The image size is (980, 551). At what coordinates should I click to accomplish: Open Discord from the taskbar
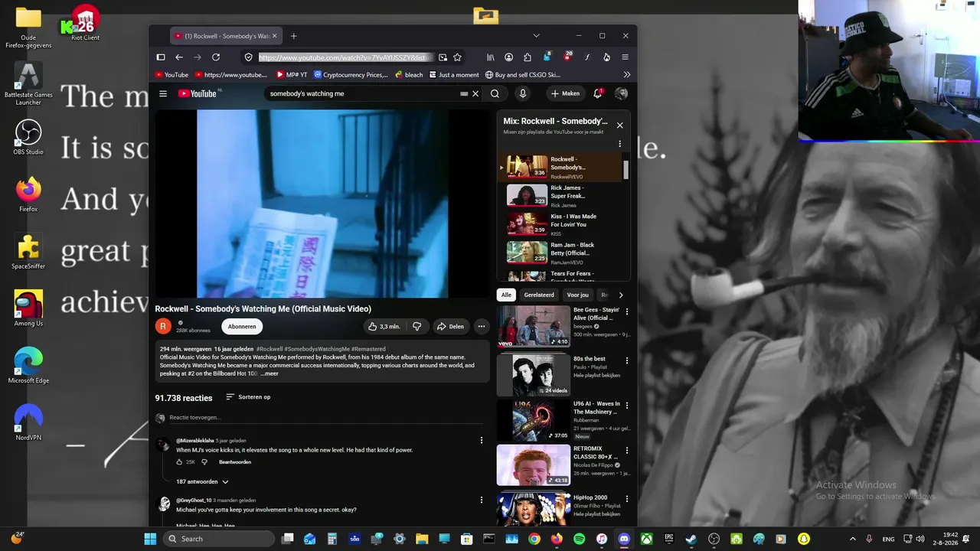624,539
